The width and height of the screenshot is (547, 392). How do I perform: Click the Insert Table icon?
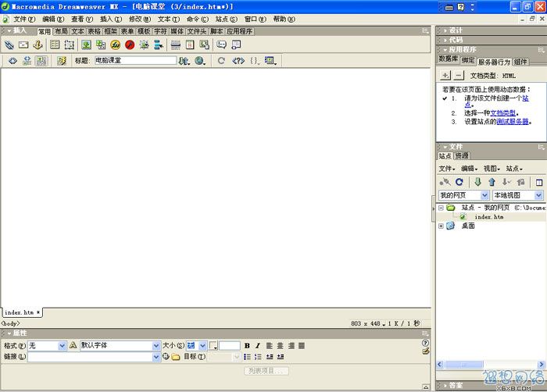tap(55, 45)
